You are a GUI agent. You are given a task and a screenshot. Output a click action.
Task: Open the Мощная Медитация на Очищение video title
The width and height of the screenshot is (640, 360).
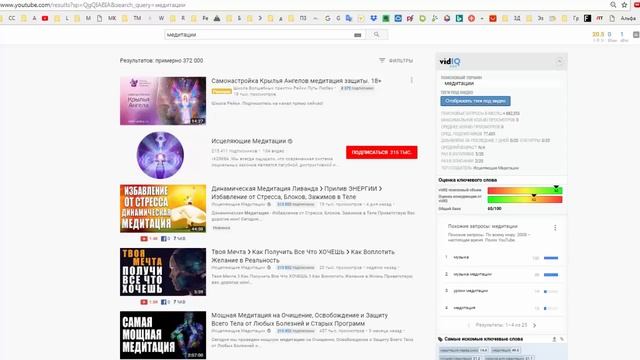coord(300,319)
